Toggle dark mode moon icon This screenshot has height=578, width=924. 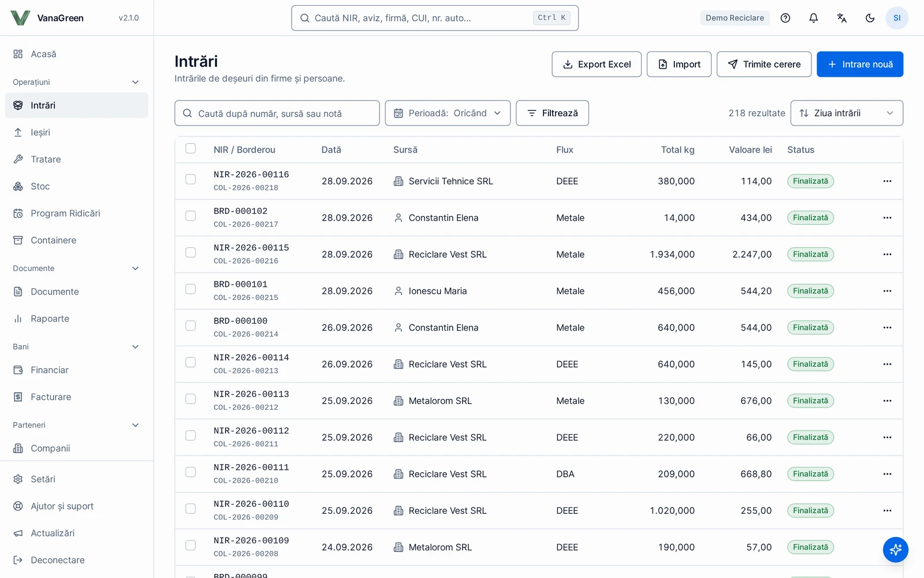coord(870,18)
